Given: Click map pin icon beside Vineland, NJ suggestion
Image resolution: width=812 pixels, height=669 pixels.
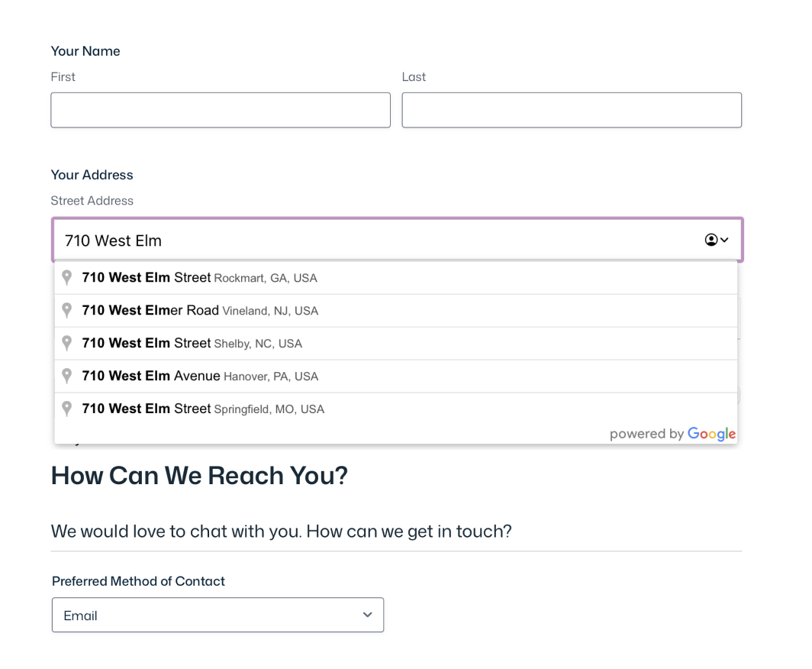Looking at the screenshot, I should point(67,311).
